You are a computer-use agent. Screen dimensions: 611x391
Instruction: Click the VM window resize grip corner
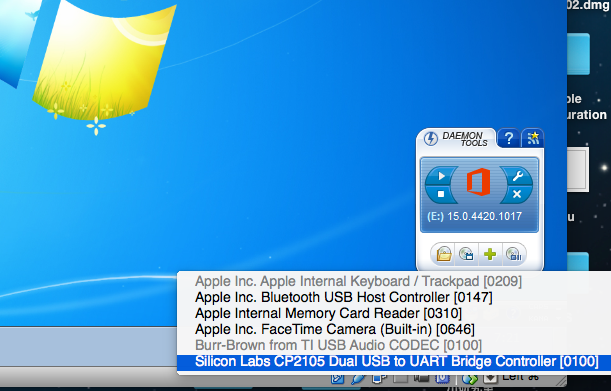(561, 380)
